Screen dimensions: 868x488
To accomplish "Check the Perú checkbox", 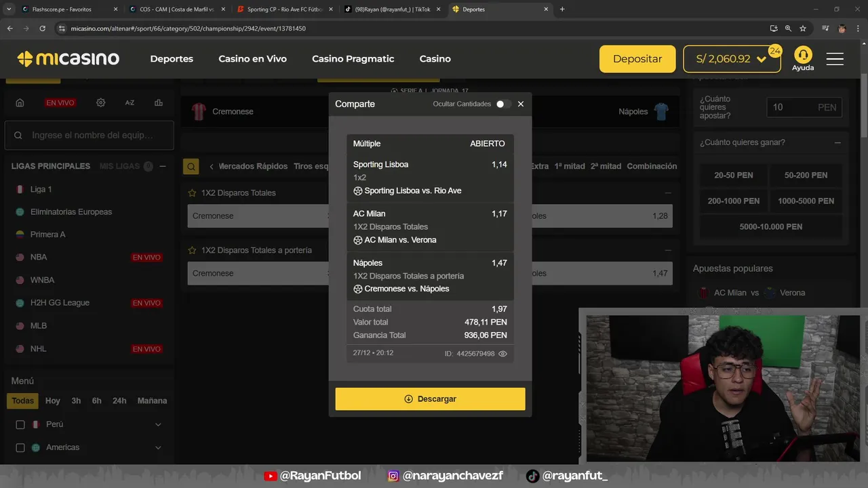I will pyautogui.click(x=20, y=424).
